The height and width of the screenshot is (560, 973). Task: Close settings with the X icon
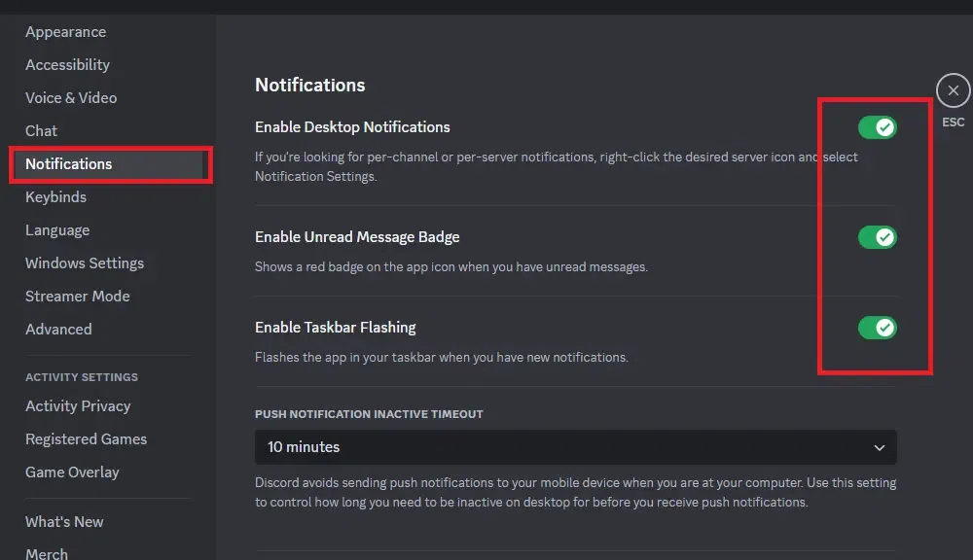953,91
